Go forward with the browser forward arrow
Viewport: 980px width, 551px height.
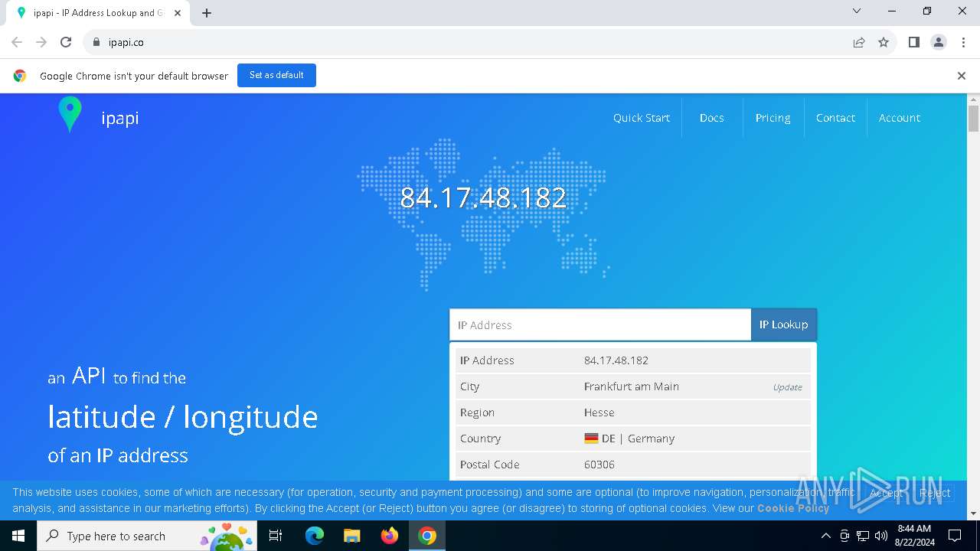coord(41,43)
